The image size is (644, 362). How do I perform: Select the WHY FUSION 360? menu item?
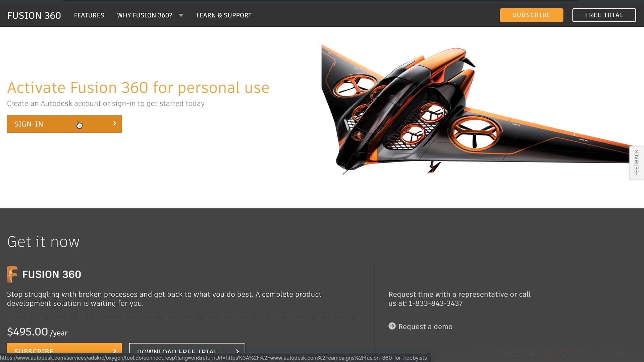(x=144, y=15)
